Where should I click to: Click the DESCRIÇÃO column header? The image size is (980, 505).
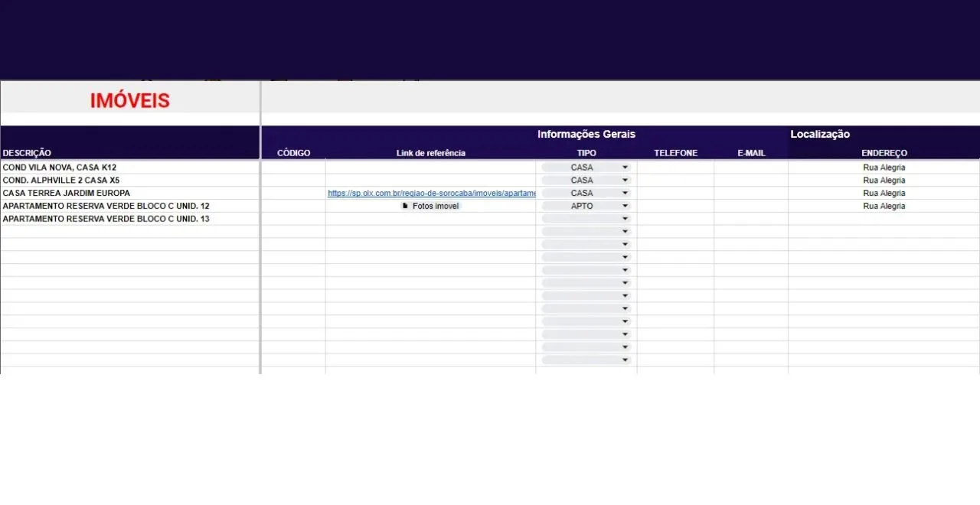[x=27, y=153]
